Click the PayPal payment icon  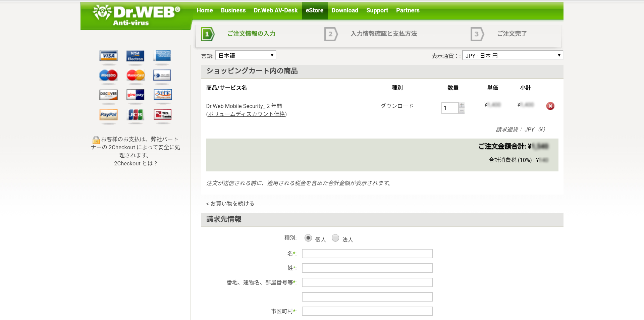coord(108,114)
